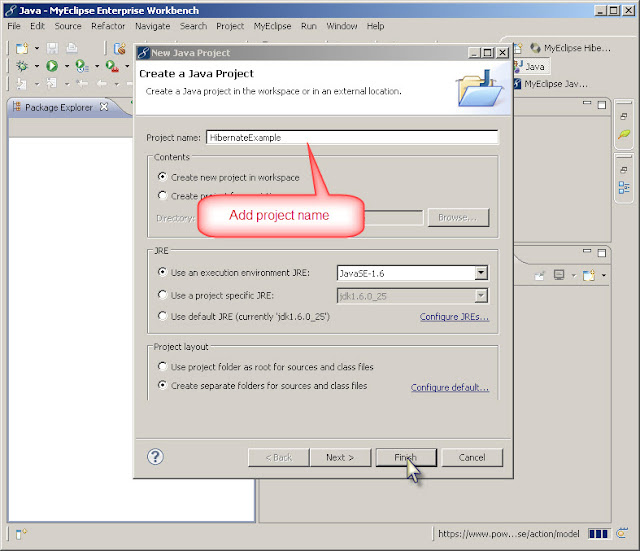Open dropdown beside the External Tools icon
The height and width of the screenshot is (551, 640).
click(x=127, y=66)
